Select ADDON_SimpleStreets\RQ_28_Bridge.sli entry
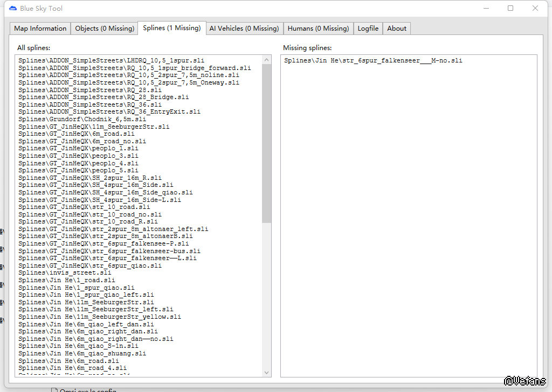The height and width of the screenshot is (392, 552). coord(103,97)
